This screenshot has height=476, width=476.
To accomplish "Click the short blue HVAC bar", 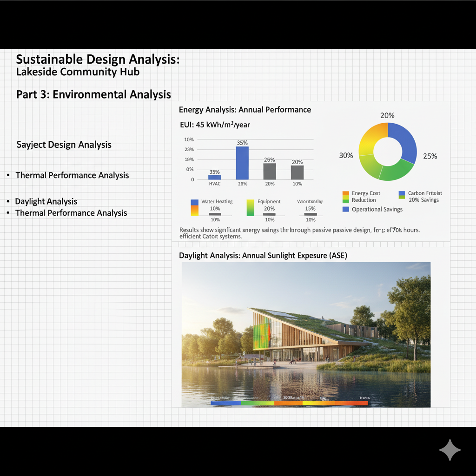I will click(x=215, y=177).
